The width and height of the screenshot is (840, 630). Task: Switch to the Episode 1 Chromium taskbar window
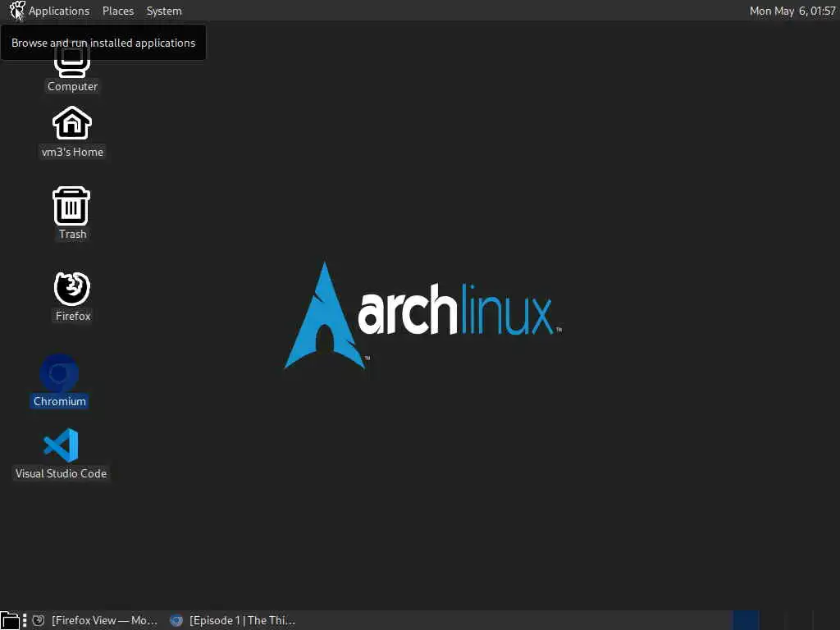click(x=233, y=620)
